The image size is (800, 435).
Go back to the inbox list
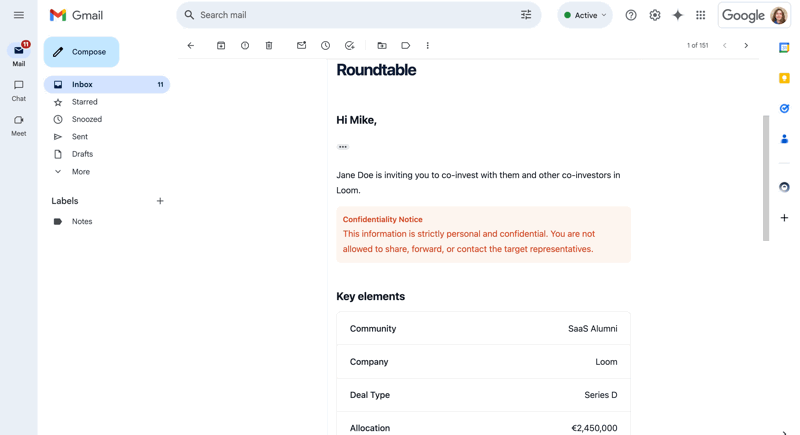pos(191,45)
